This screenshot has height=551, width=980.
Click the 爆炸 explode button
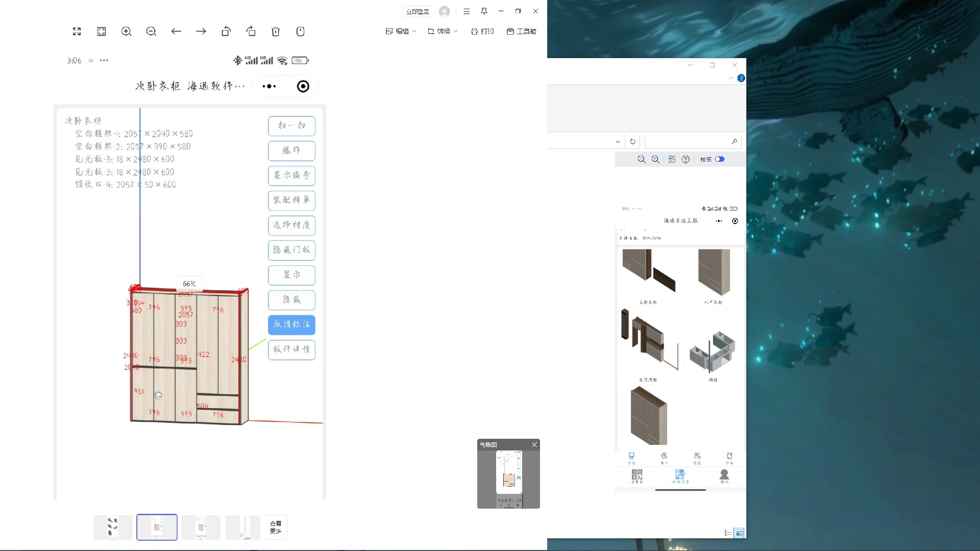(x=291, y=151)
